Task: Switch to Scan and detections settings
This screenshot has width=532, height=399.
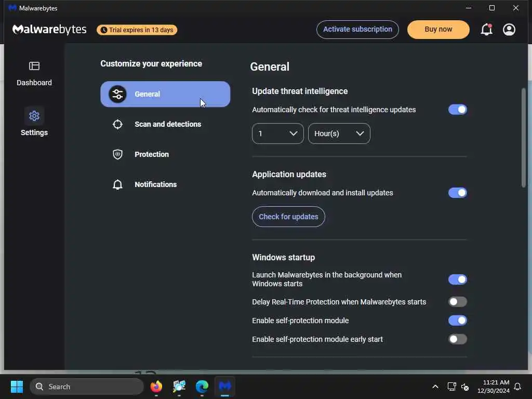Action: point(165,124)
